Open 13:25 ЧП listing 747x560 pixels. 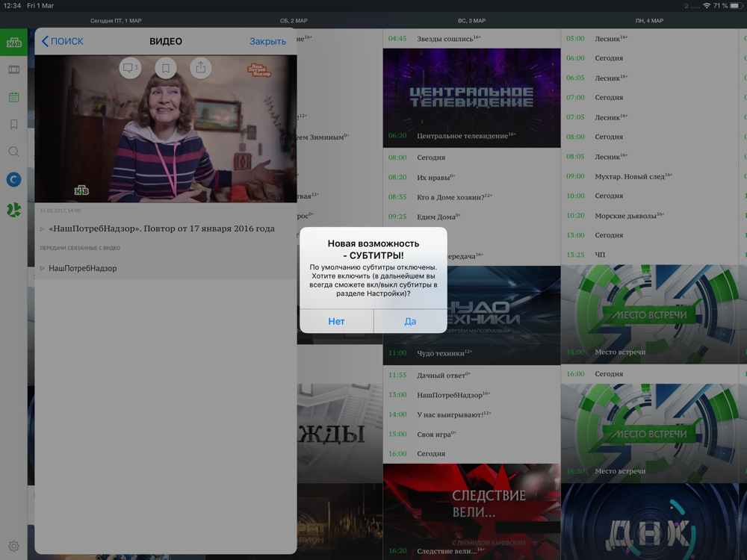coord(649,255)
